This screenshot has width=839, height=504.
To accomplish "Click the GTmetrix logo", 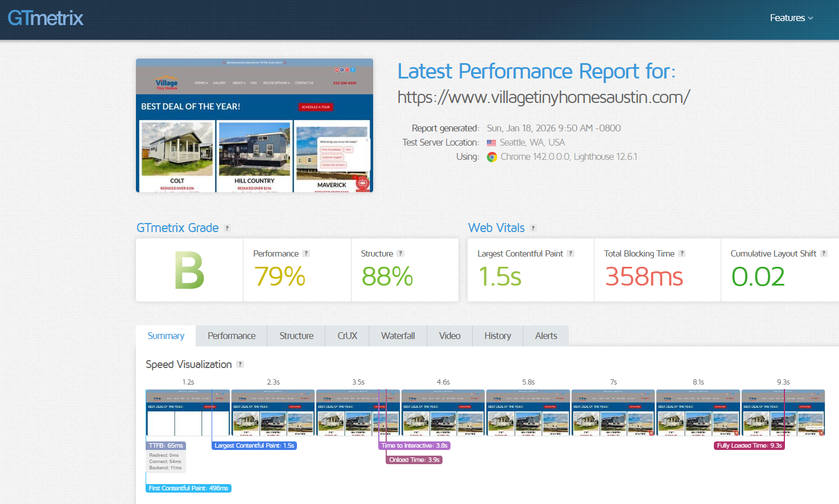I will pos(46,18).
